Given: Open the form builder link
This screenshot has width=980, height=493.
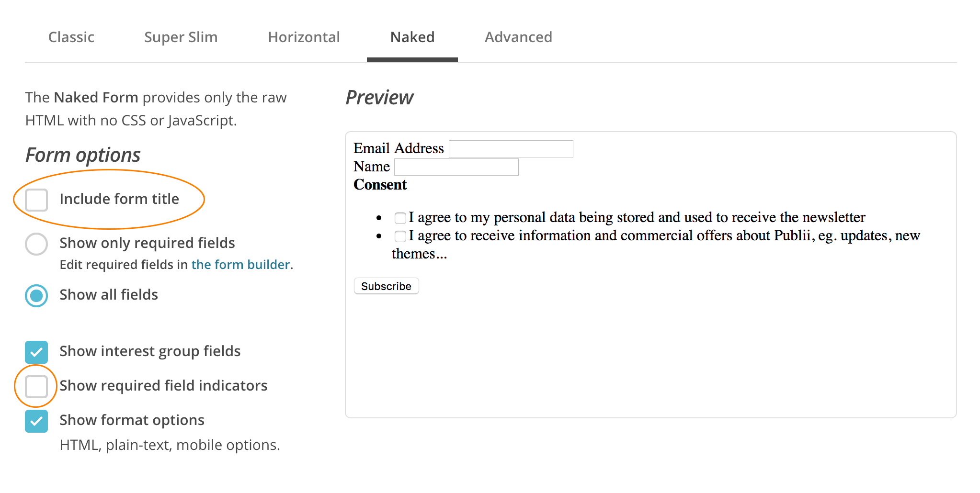Looking at the screenshot, I should pos(240,265).
